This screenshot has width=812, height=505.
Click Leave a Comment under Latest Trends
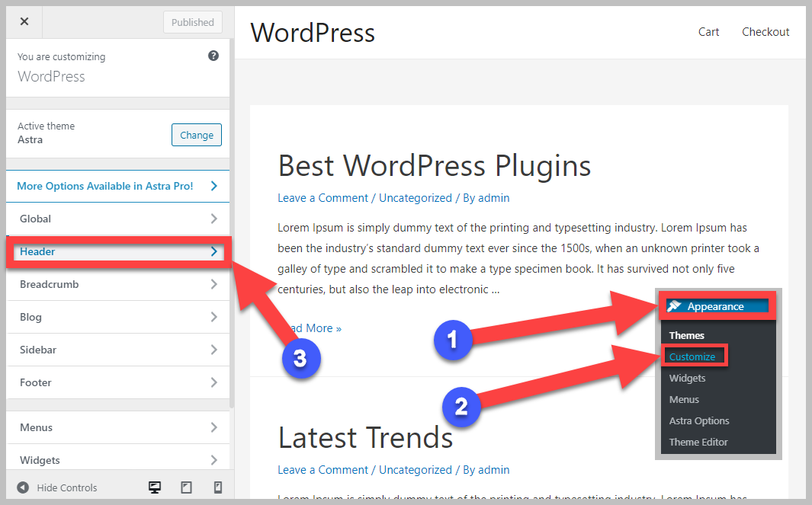(323, 470)
